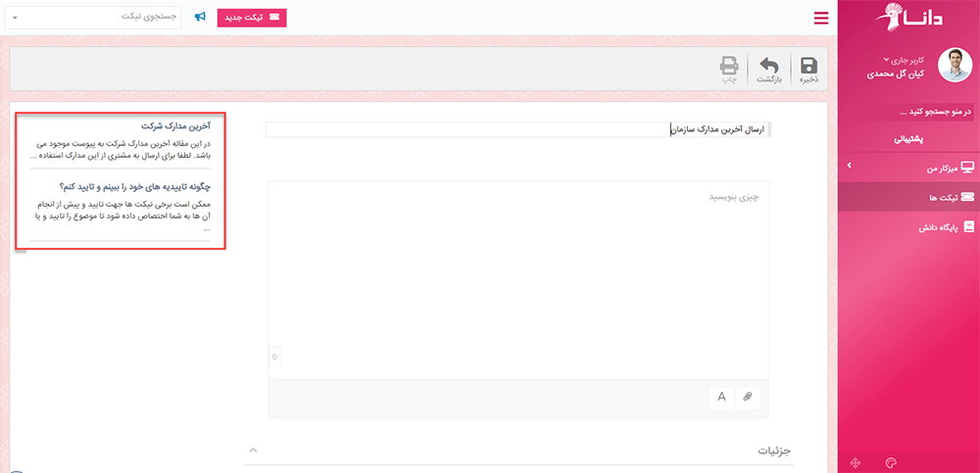Click the monitor icon beside میزکار من

click(x=967, y=166)
